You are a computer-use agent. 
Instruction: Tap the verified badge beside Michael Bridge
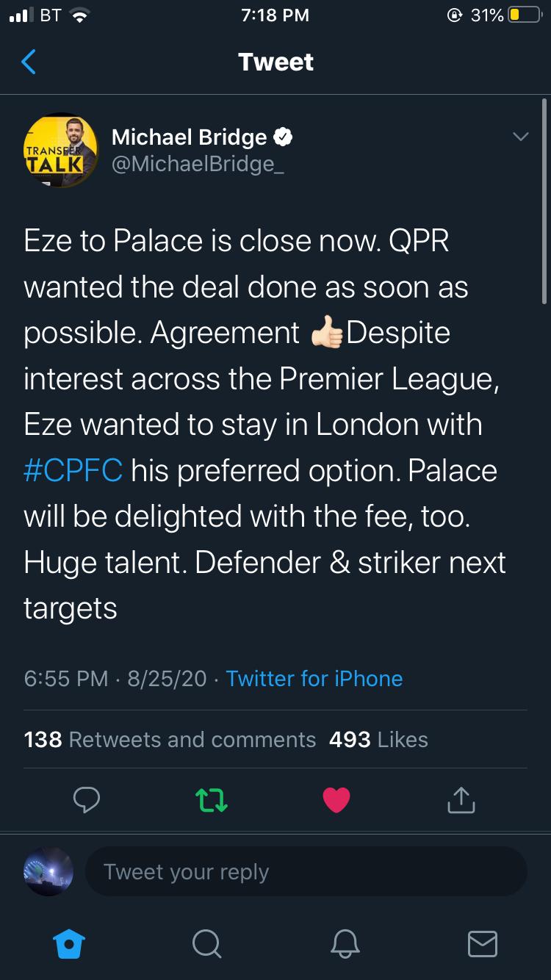tap(284, 137)
